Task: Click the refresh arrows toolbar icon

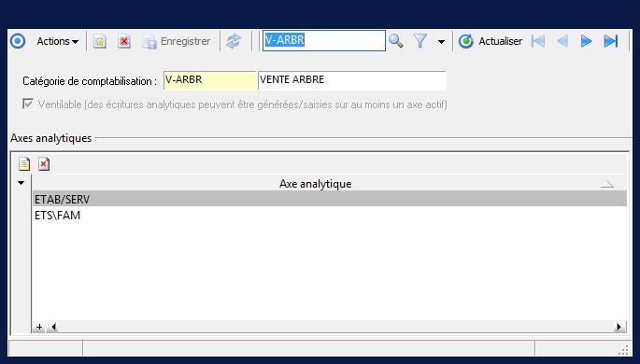Action: tap(234, 41)
